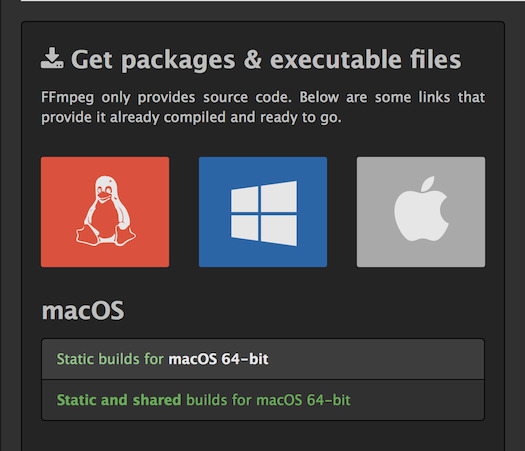Open Static and shared builds for macOS link
This screenshot has width=525, height=451.
203,400
